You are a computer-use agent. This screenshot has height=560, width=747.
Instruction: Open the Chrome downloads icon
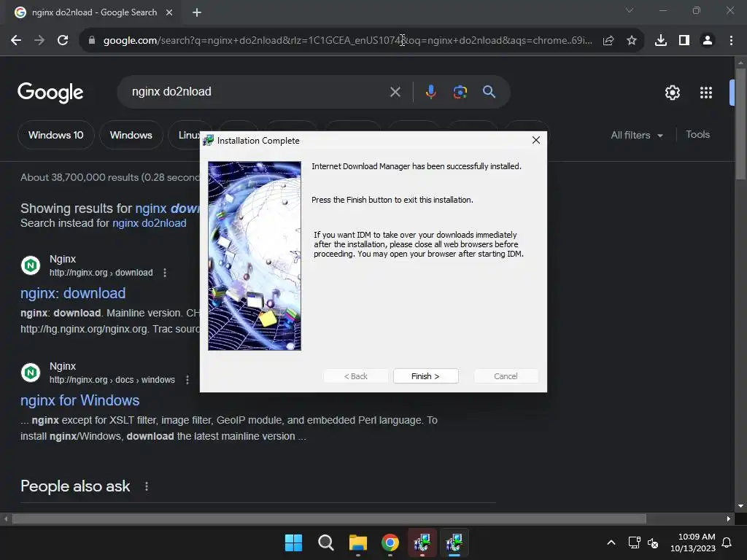[661, 41]
